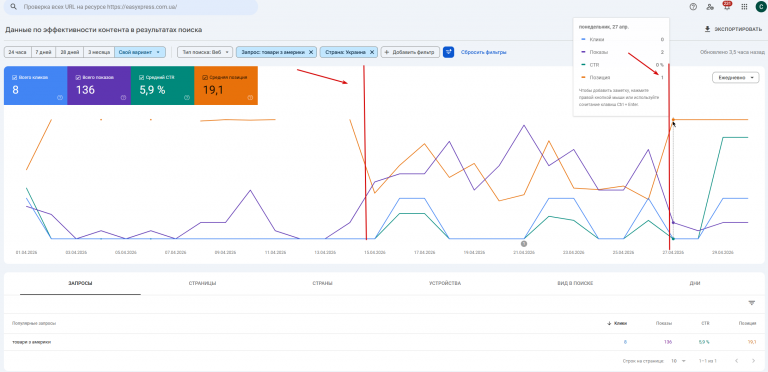The height and width of the screenshot is (372, 768).
Task: Click help icon on Средняя позиция card
Action: point(250,97)
